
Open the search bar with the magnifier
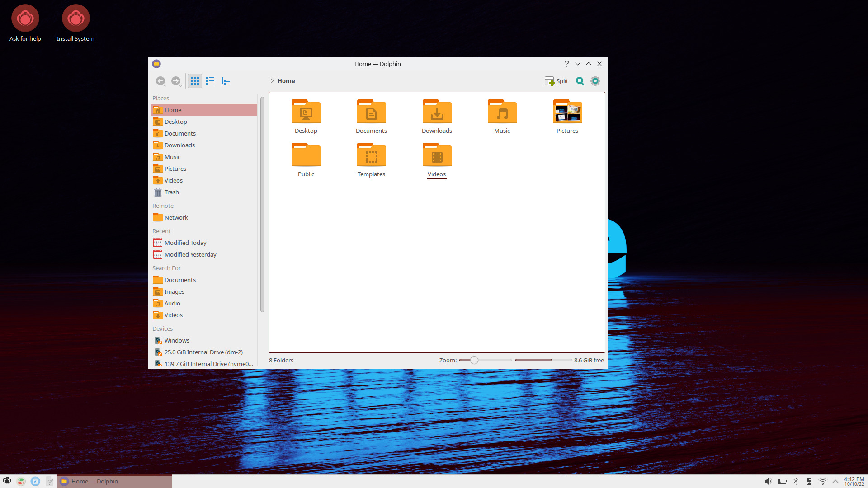(580, 81)
